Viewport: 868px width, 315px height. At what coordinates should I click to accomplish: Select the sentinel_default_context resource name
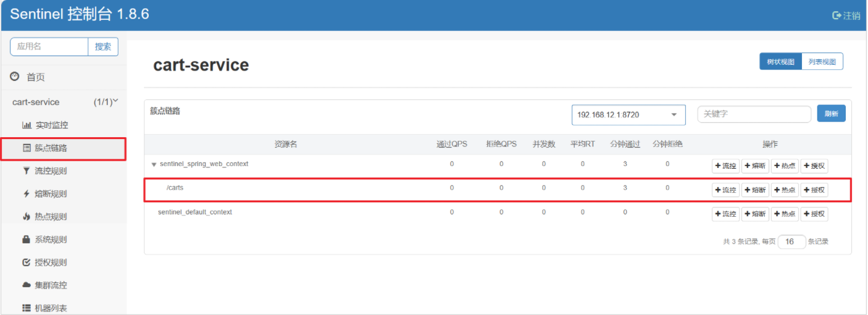click(195, 212)
